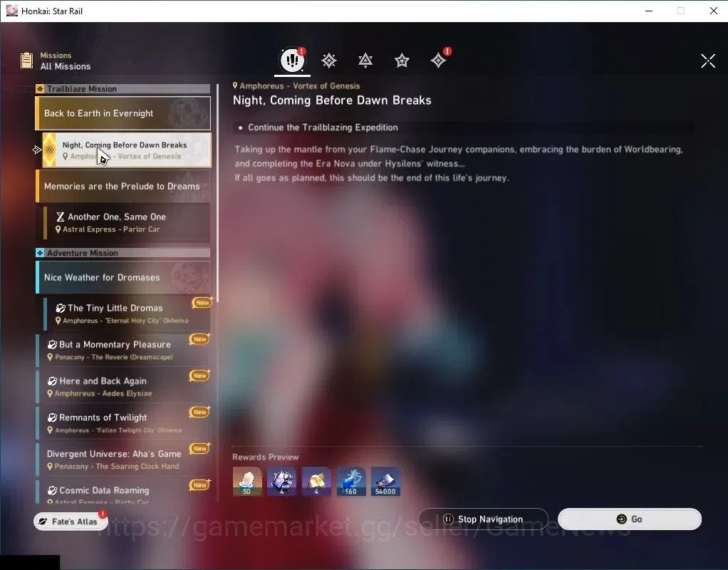Click Penacony - The Reverie (Dreamscape) location
728x570 pixels.
click(114, 357)
